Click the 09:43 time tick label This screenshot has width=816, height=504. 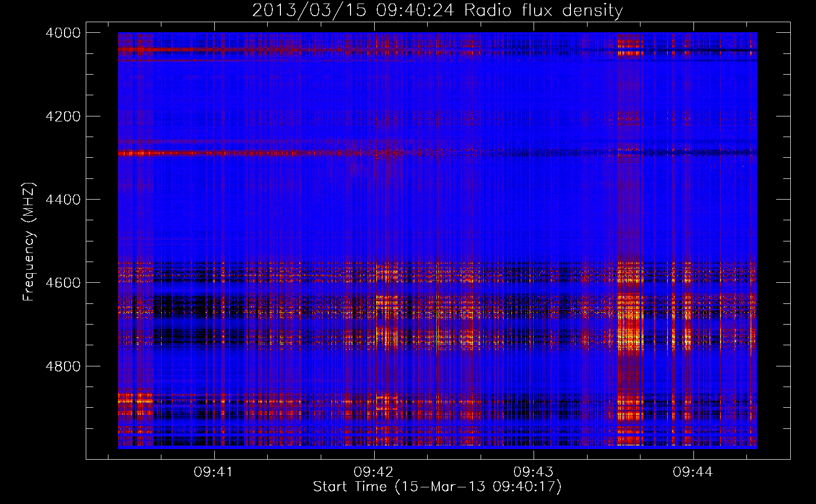(533, 472)
